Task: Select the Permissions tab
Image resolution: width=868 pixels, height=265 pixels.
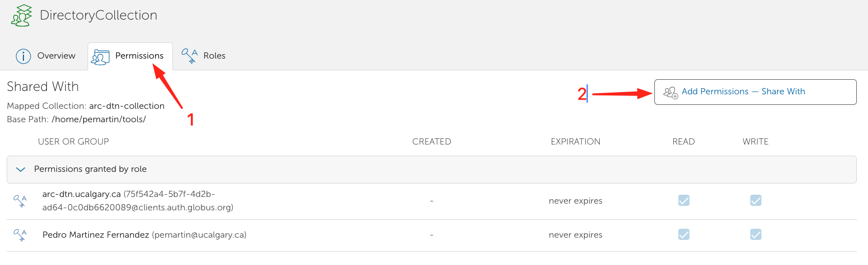Action: point(139,56)
